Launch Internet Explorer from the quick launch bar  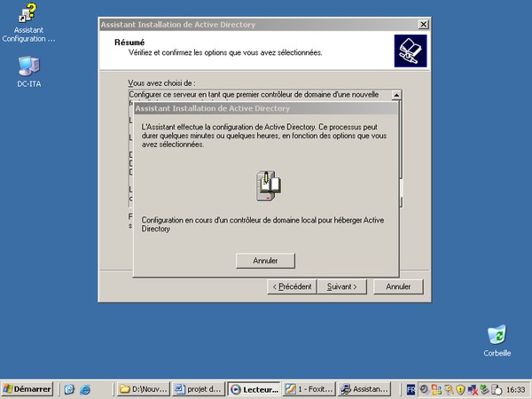coord(85,389)
